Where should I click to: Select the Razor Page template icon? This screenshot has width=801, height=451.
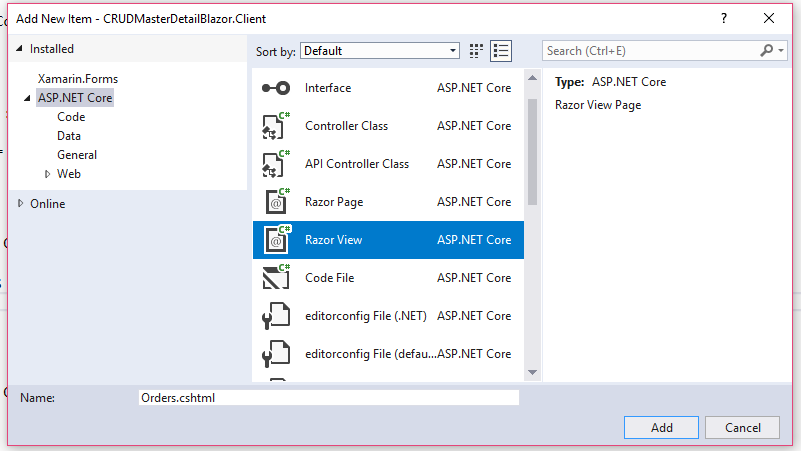[x=277, y=201]
